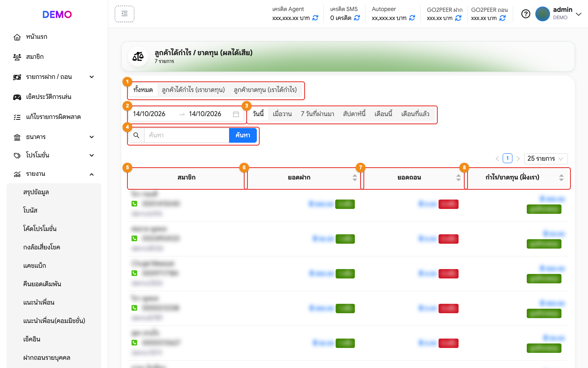Open the admin account dropdown arrow
588x368 pixels.
579,14
